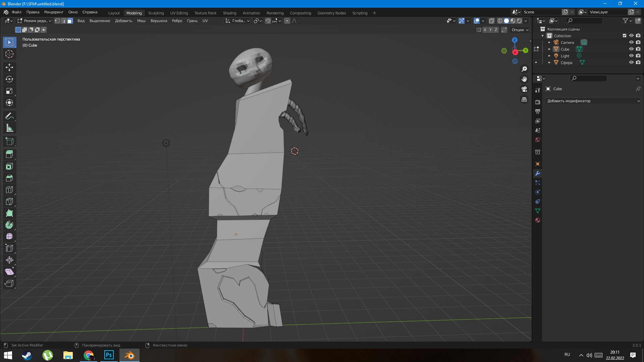Switch to the Shading workspace tab
Screen dimensions: 644x362
click(x=229, y=13)
